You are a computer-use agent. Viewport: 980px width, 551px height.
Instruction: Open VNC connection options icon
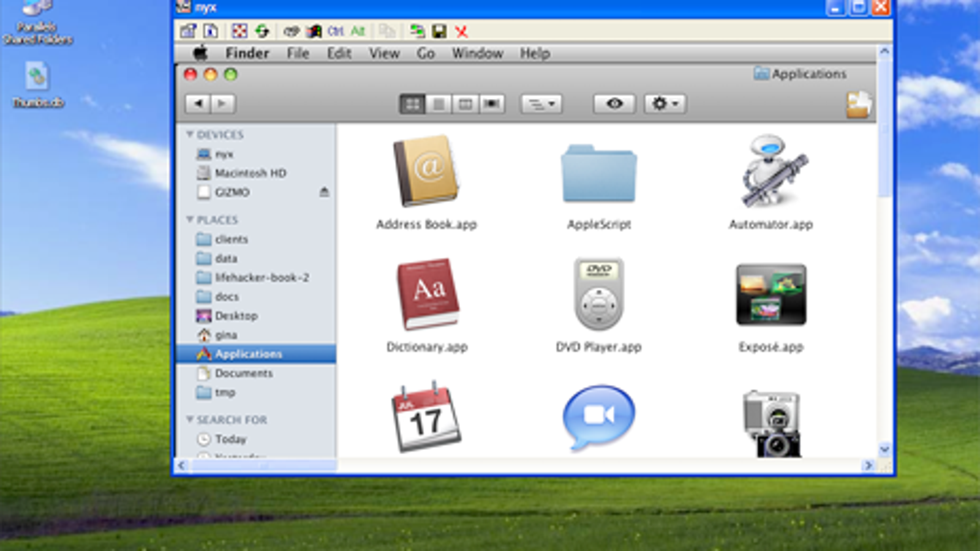point(188,31)
